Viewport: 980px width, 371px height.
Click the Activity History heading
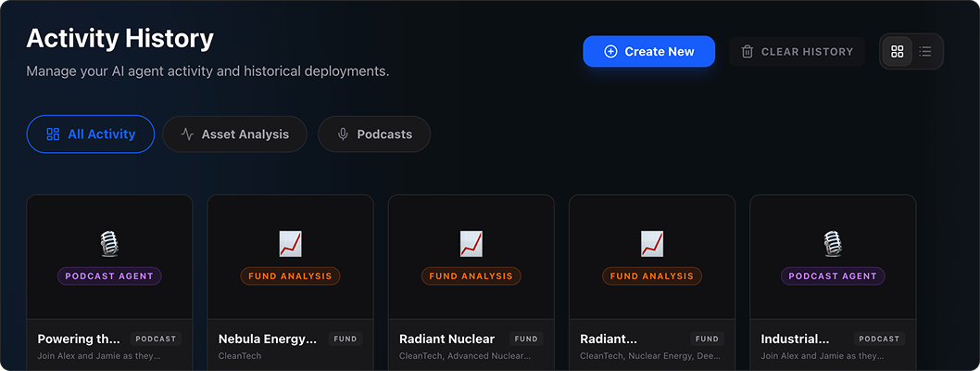(x=120, y=39)
